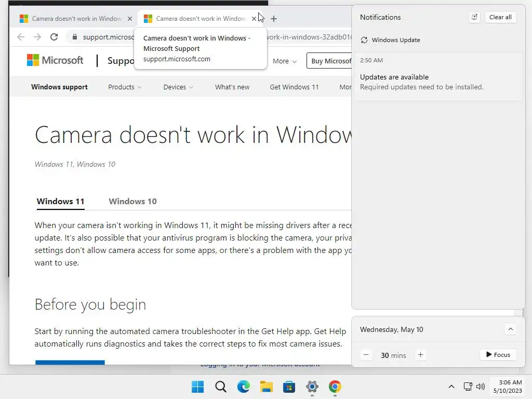Click the Chrome back arrow
This screenshot has height=399, width=532.
(21, 37)
